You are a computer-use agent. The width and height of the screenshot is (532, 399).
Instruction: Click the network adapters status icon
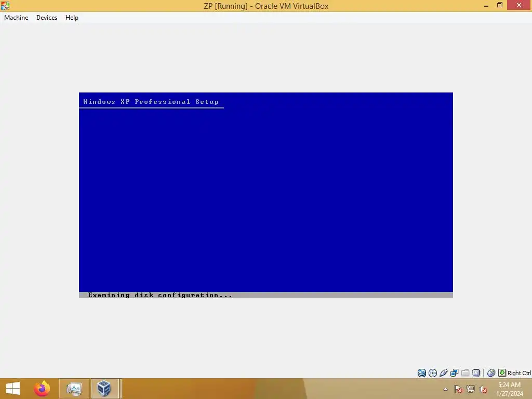click(x=454, y=373)
